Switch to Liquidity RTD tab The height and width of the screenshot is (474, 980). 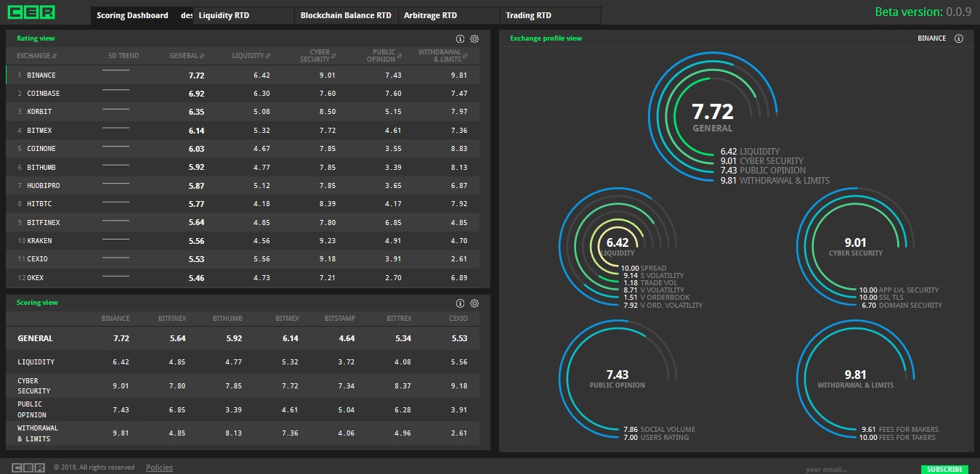(224, 15)
